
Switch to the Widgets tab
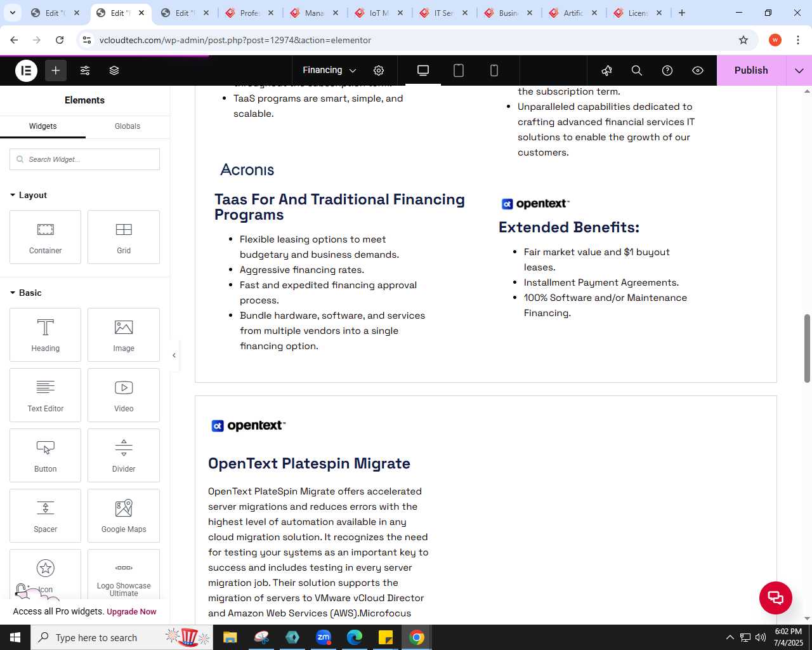coord(43,126)
